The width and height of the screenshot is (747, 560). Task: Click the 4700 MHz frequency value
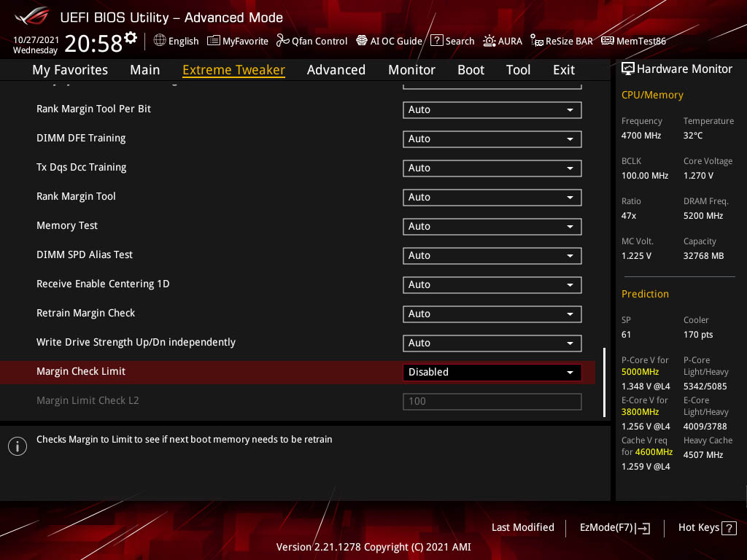point(641,136)
